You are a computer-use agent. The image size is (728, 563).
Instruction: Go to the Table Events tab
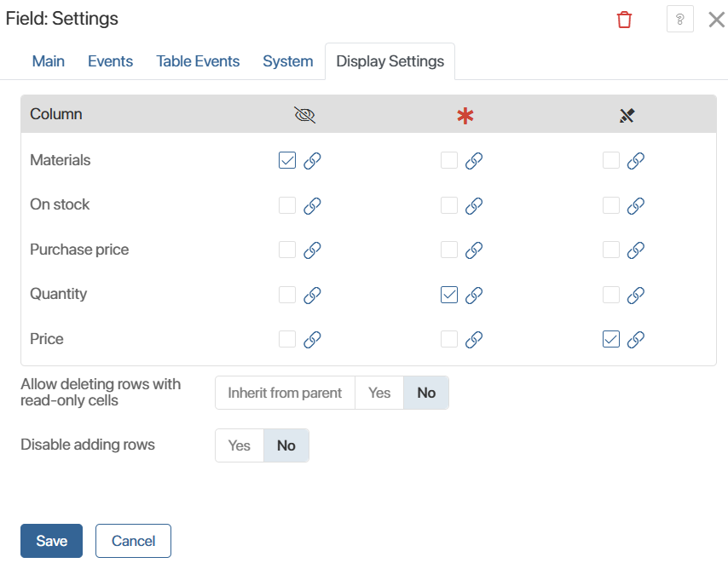point(198,61)
